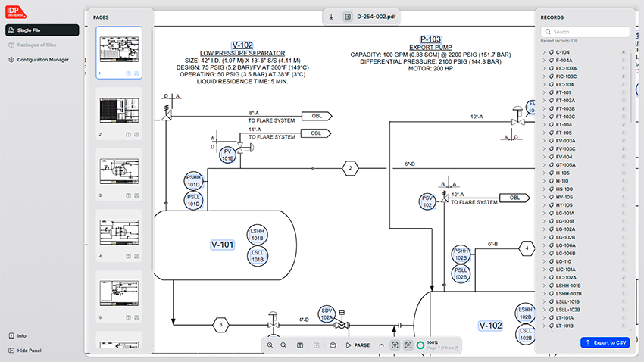Image resolution: width=644 pixels, height=362 pixels.
Task: Click Export to CSV button
Action: click(x=605, y=343)
